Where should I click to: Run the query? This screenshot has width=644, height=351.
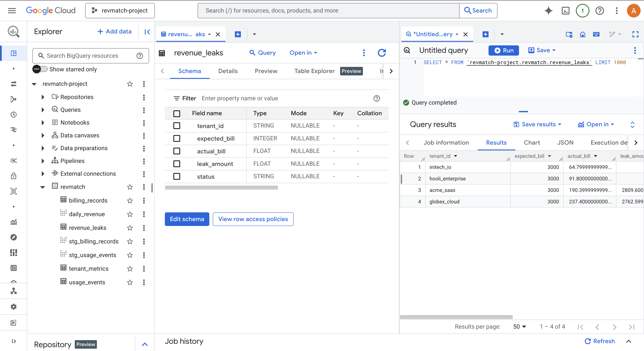pyautogui.click(x=503, y=50)
